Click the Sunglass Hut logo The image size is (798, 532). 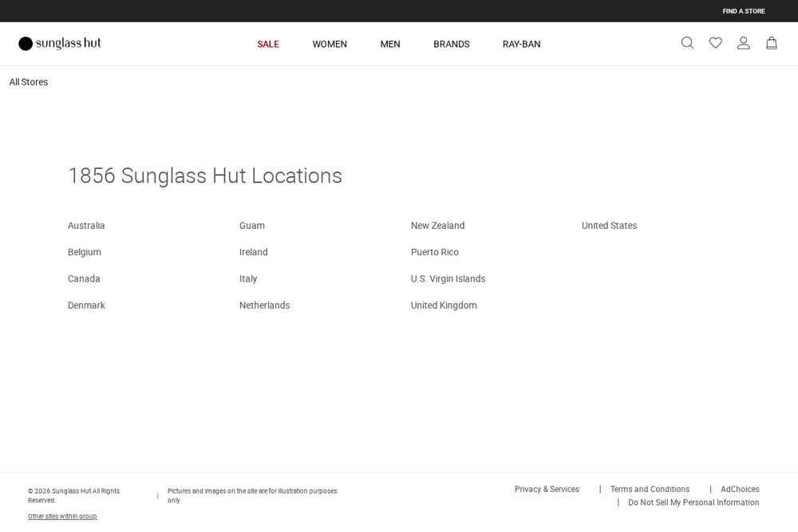coord(60,43)
